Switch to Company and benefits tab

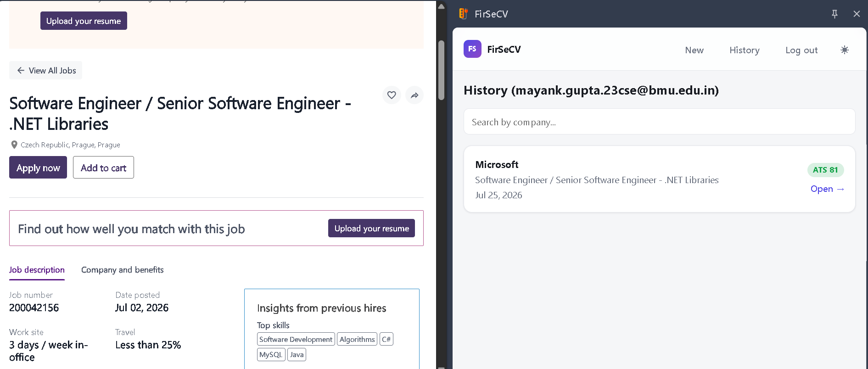[123, 270]
